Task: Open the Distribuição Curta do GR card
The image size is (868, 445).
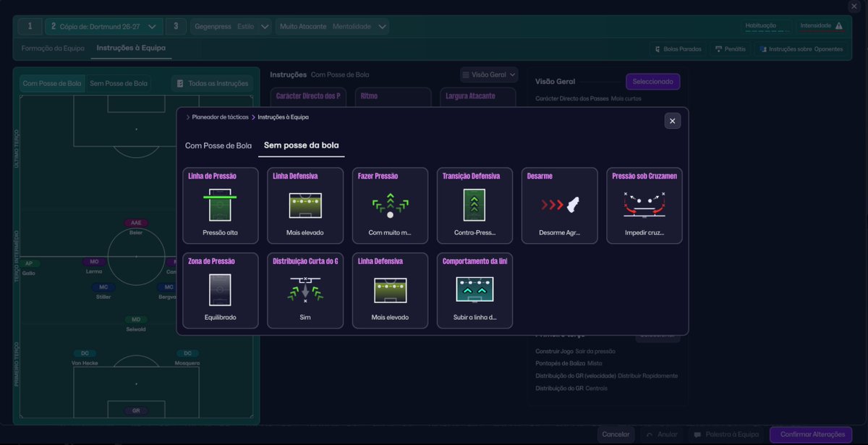Action: point(305,290)
